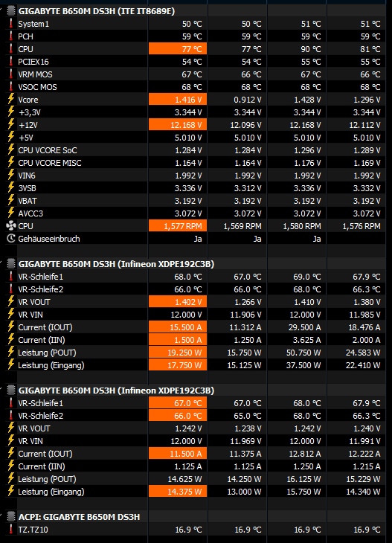Click the chip icon beside ACPI: GIGABYTE B650M DS3H
This screenshot has width=392, height=543.
tap(11, 516)
